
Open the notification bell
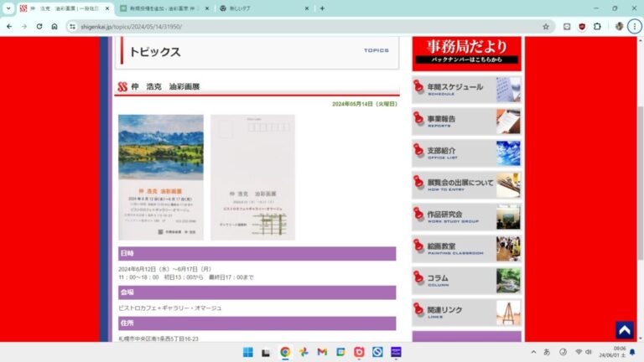coord(632,352)
